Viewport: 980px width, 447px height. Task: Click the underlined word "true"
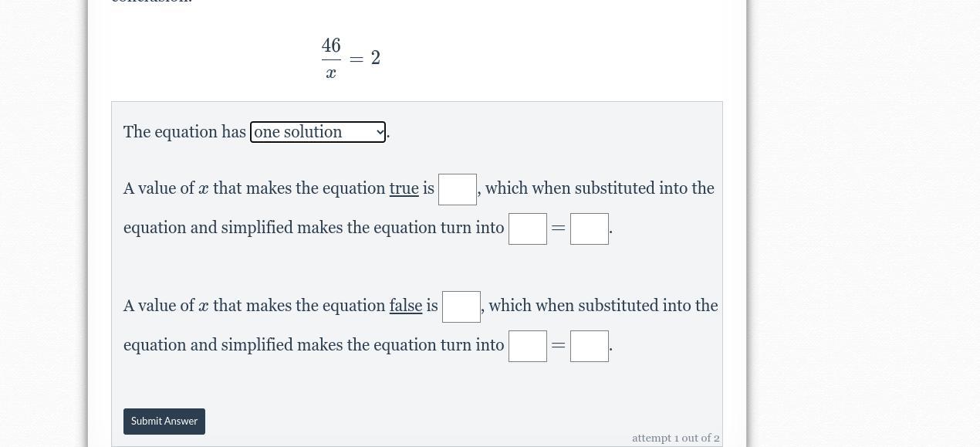coord(404,188)
